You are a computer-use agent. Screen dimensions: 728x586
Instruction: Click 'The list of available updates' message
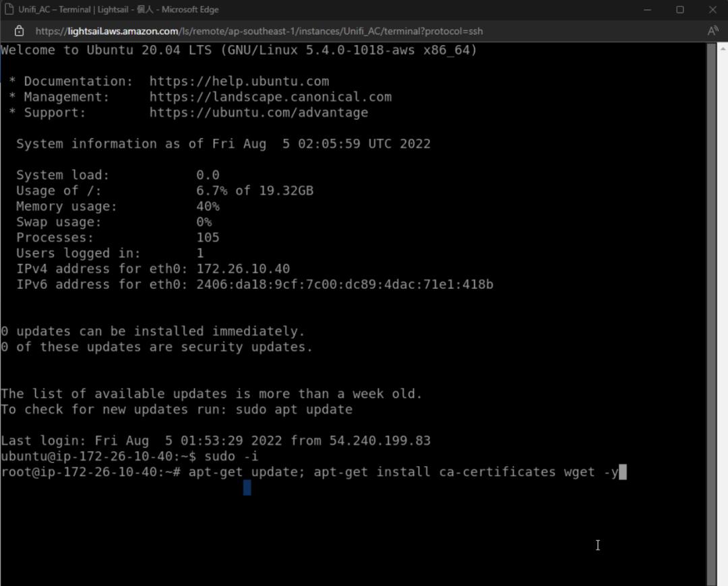click(x=211, y=394)
